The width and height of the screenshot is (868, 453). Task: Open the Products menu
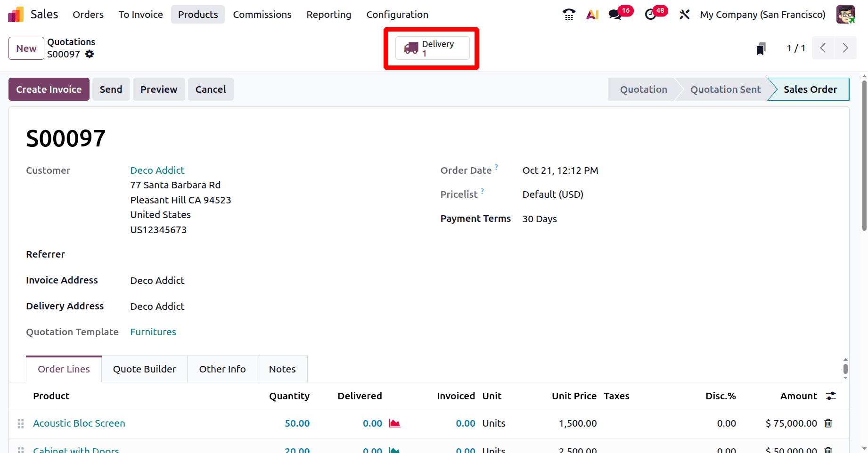[198, 15]
